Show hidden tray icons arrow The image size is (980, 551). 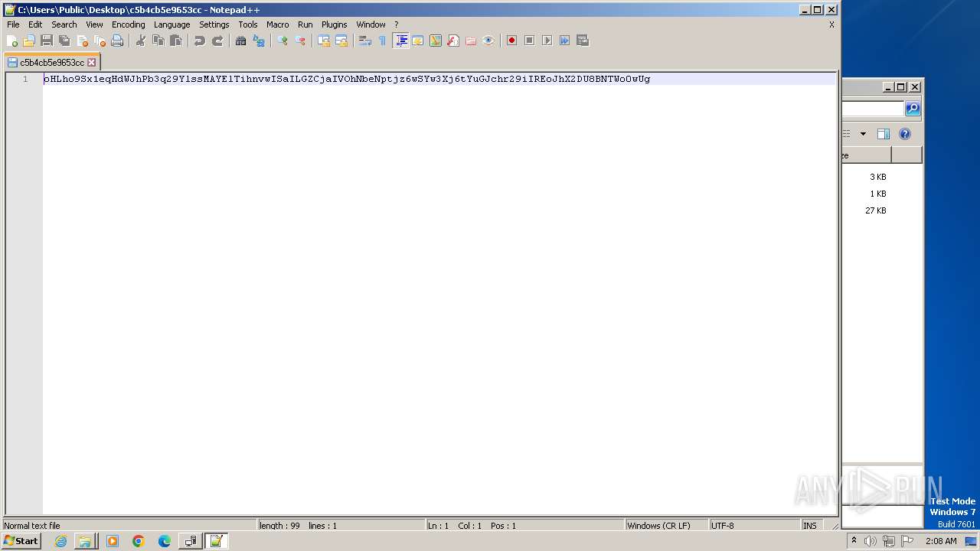click(x=854, y=540)
